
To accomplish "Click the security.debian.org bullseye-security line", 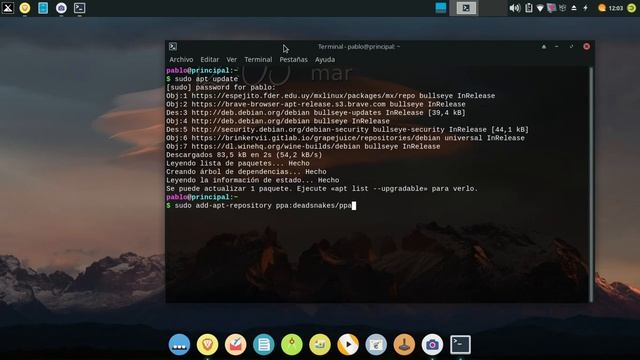I will (x=347, y=129).
